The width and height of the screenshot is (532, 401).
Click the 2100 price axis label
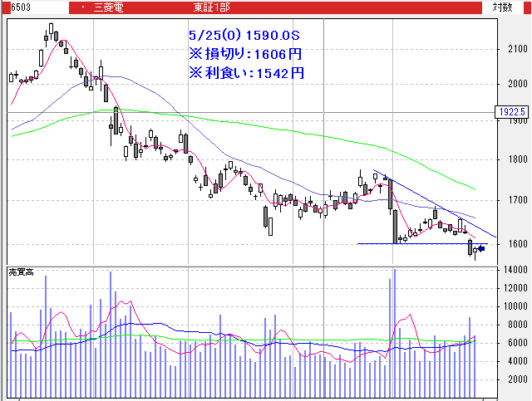(515, 48)
